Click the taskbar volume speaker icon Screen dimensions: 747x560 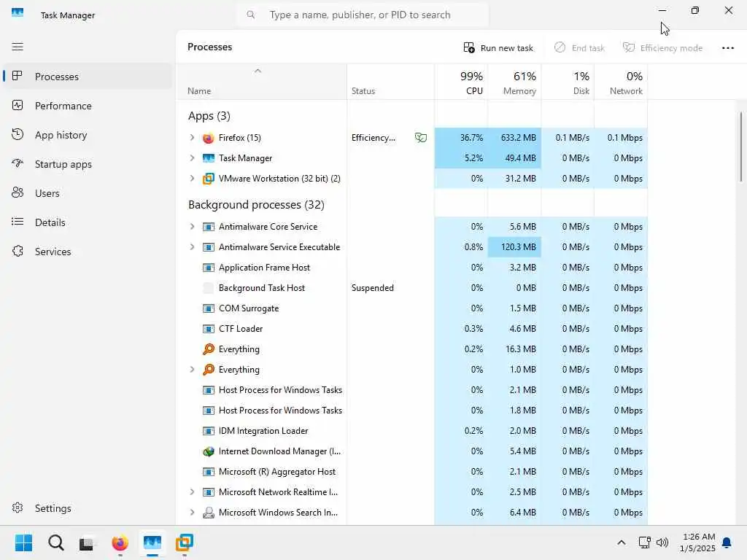coord(662,542)
